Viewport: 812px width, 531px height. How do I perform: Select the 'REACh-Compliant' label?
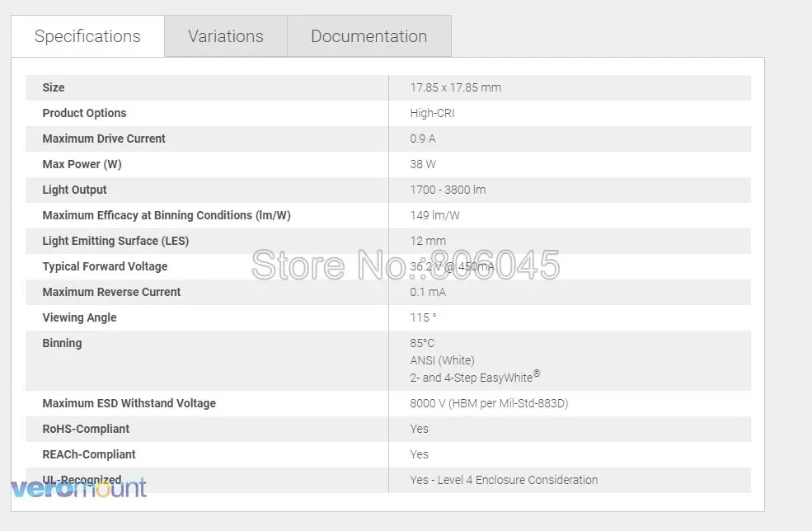[x=89, y=454]
